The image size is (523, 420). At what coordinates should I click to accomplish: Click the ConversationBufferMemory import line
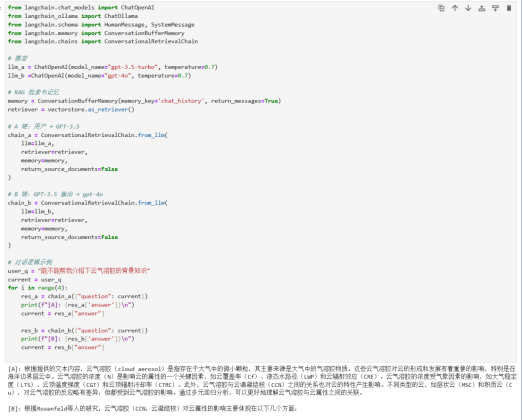click(x=96, y=33)
